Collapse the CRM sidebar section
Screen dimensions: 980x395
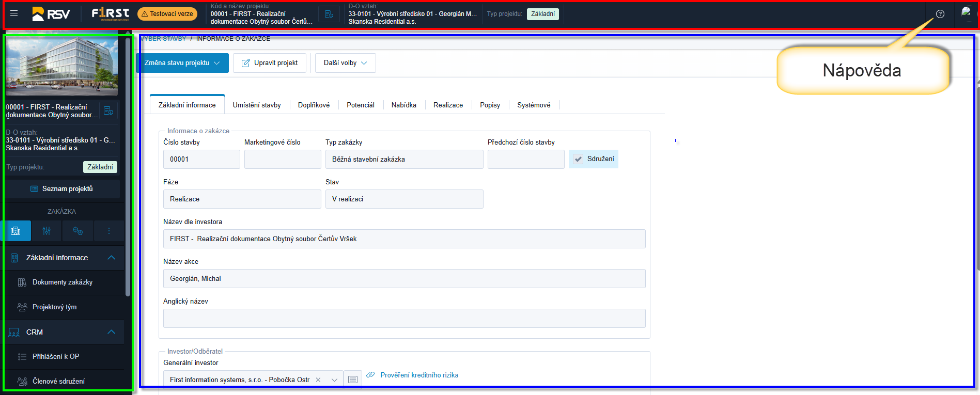click(x=111, y=332)
